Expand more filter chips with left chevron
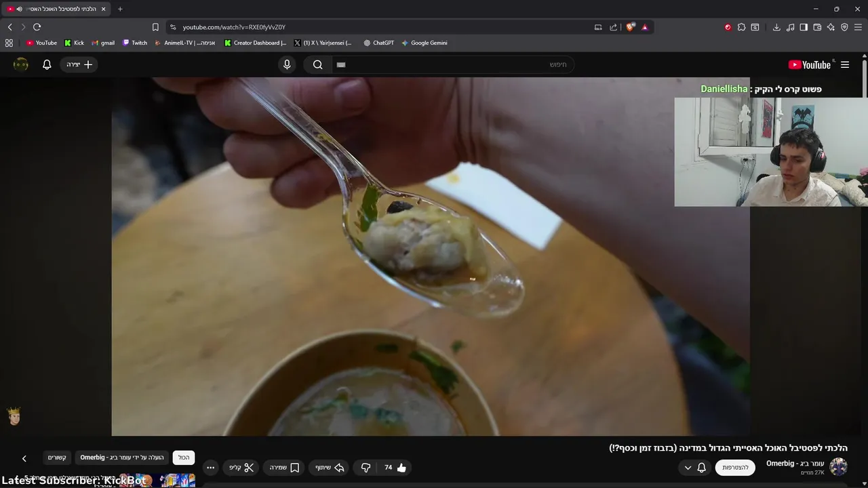The image size is (868, 488). (24, 459)
